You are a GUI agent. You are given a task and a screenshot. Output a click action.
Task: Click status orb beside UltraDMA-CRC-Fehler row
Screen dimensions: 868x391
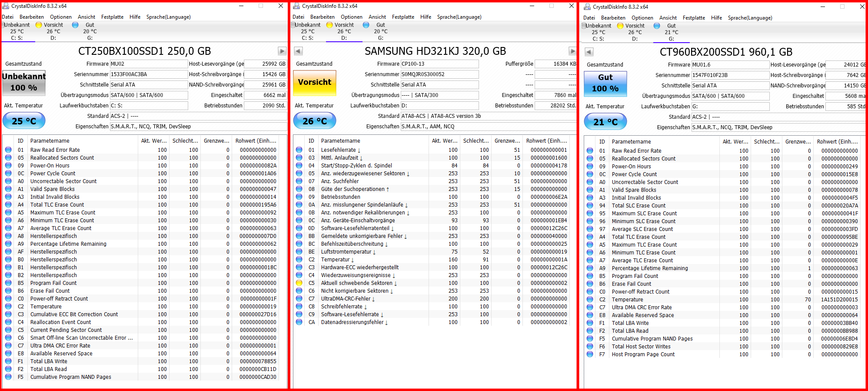299,298
